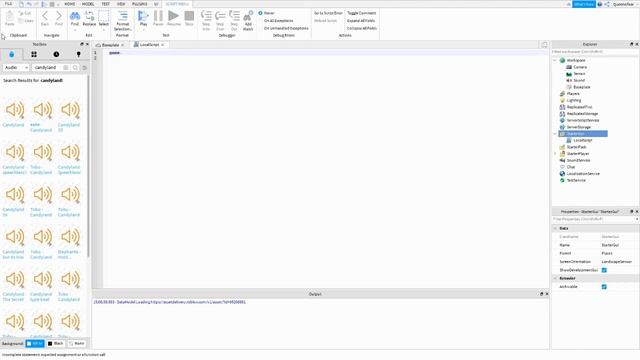Click the Pause test button
Screen dimensions: 640x360
(x=158, y=18)
